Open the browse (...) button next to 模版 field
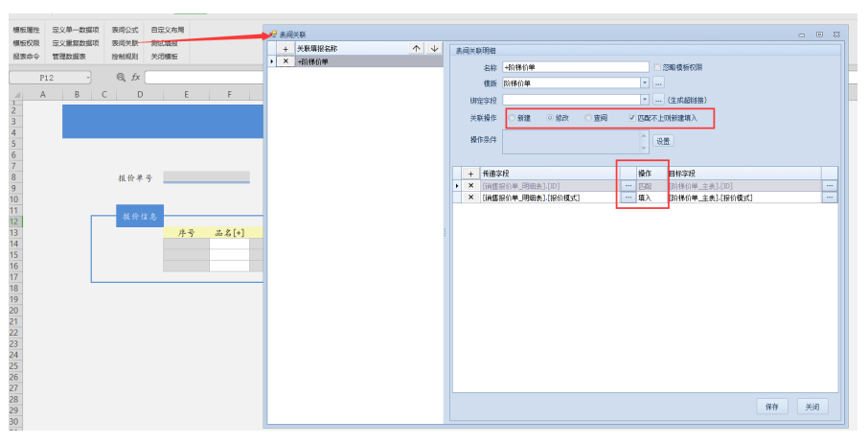Screen dimensions: 868x444 click(x=658, y=83)
